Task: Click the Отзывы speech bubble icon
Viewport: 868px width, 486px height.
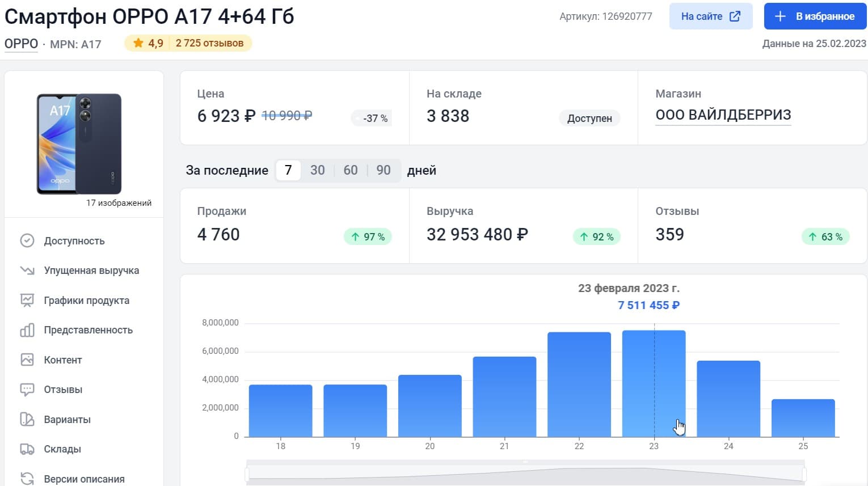Action: pyautogui.click(x=27, y=390)
